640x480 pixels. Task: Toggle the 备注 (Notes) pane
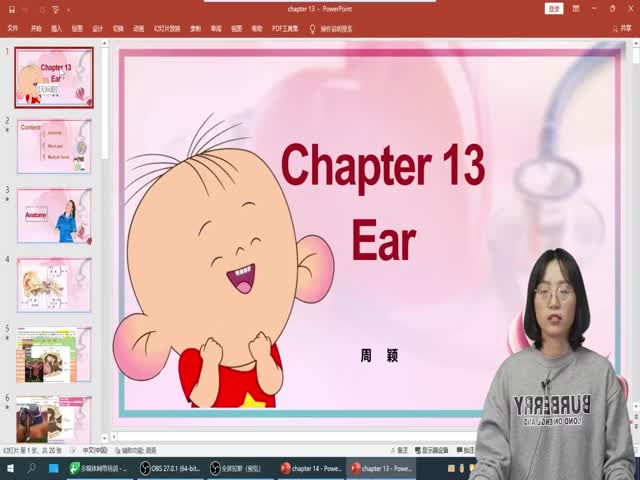[399, 450]
